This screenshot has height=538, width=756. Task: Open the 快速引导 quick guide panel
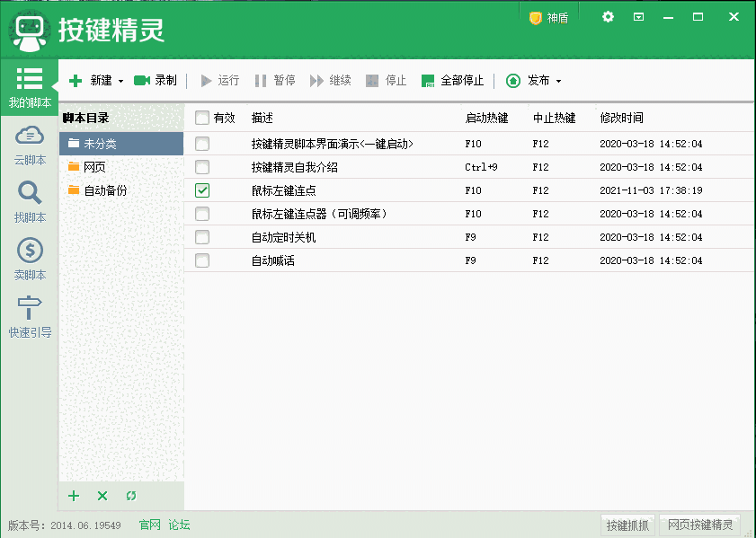[x=30, y=320]
